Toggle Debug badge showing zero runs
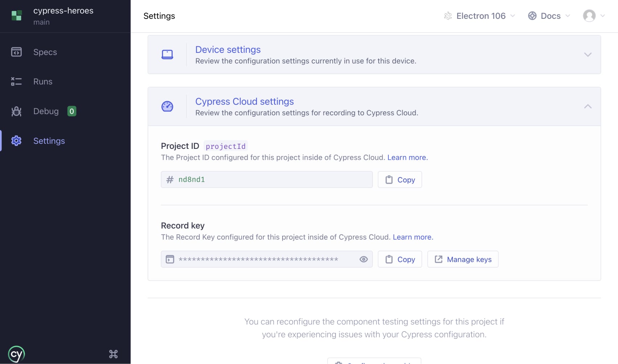This screenshot has height=364, width=618. click(x=72, y=111)
